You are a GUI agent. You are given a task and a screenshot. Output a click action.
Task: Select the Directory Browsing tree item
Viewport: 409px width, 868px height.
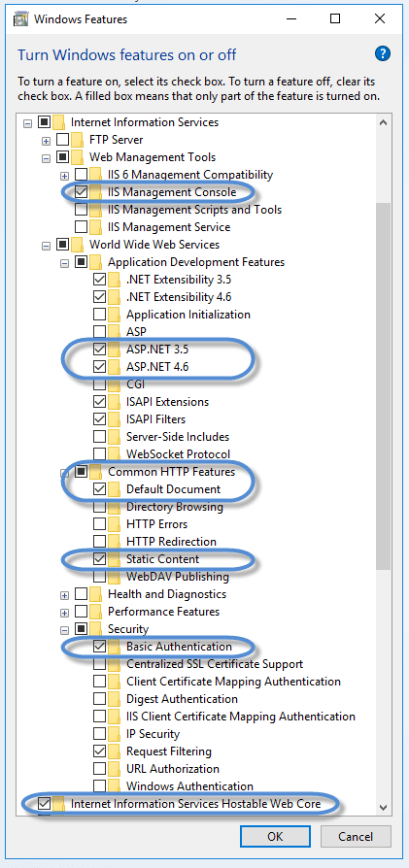click(x=175, y=507)
